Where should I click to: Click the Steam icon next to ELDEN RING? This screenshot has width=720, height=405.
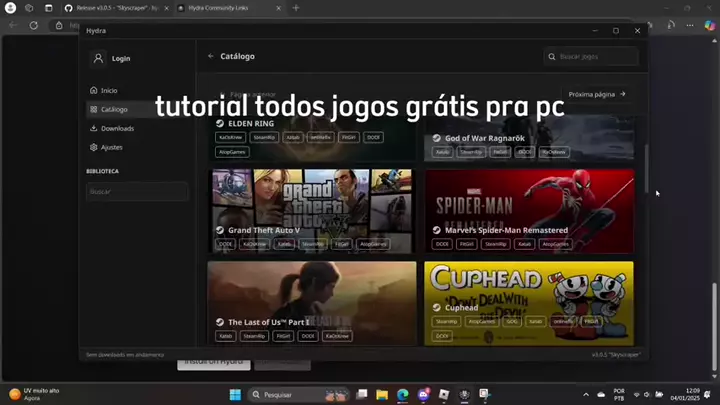pyautogui.click(x=221, y=124)
